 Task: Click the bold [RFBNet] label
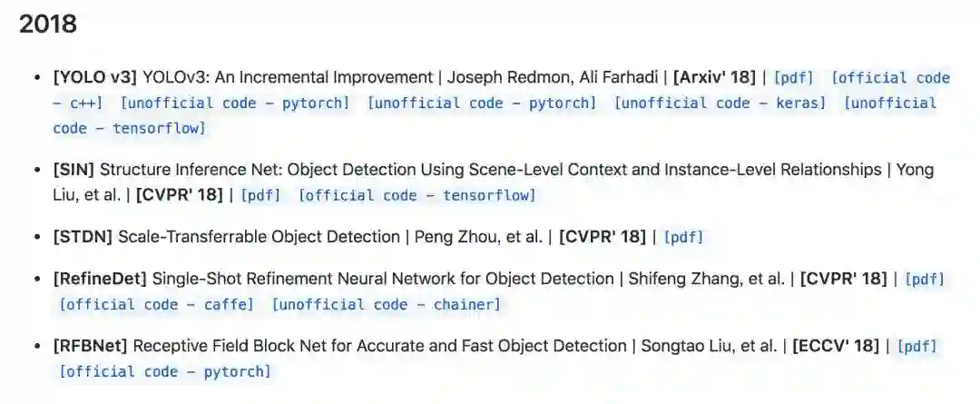(x=92, y=346)
